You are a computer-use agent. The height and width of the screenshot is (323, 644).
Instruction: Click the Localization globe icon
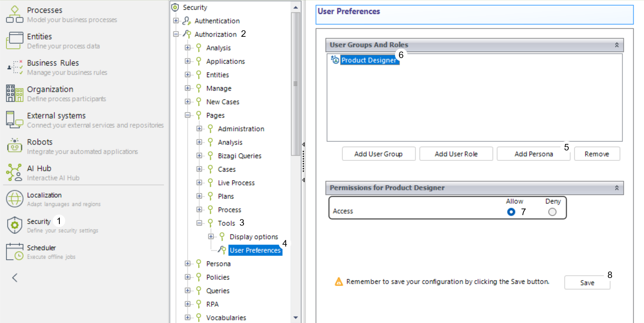coord(15,199)
